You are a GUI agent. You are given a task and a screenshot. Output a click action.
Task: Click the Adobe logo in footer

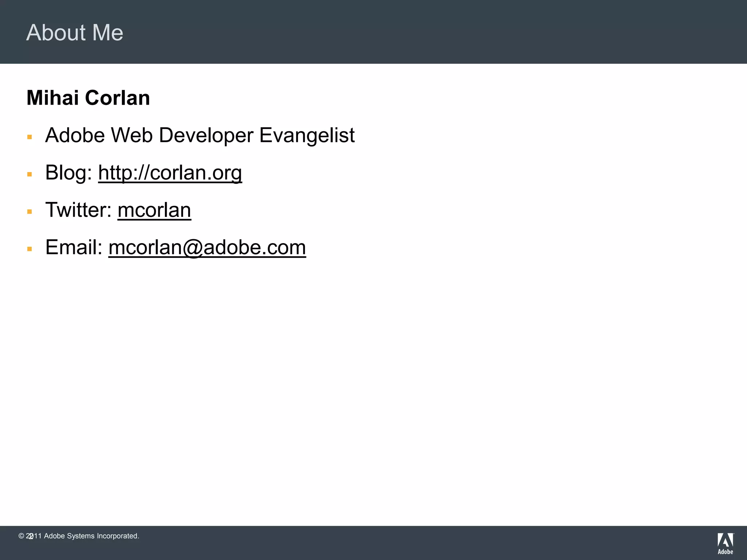pyautogui.click(x=725, y=540)
